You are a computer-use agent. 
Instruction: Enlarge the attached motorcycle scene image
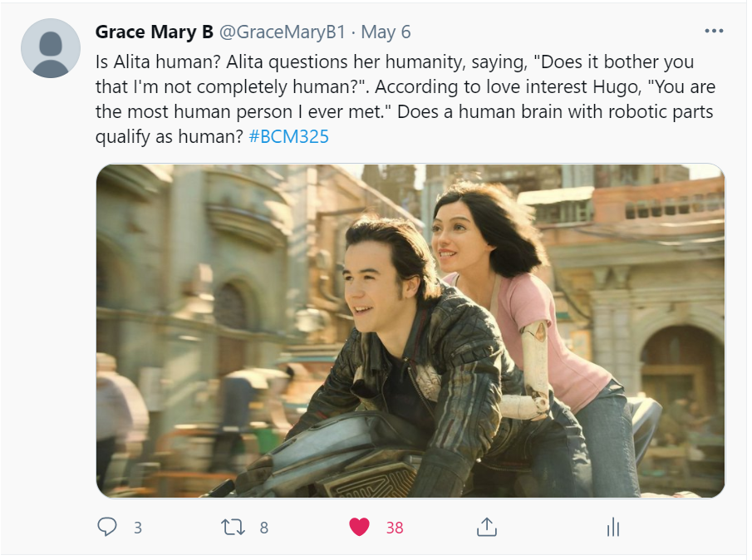(x=410, y=331)
